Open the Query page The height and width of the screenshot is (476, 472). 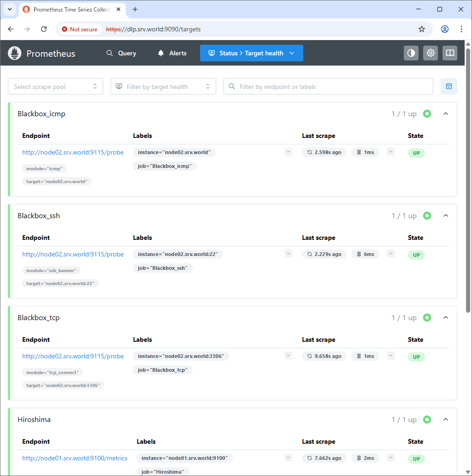point(121,53)
